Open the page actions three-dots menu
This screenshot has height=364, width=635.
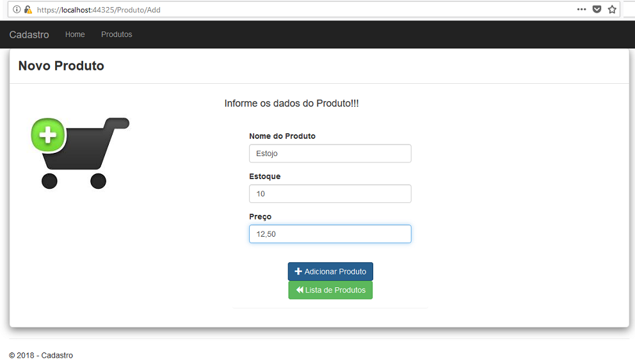pos(581,10)
